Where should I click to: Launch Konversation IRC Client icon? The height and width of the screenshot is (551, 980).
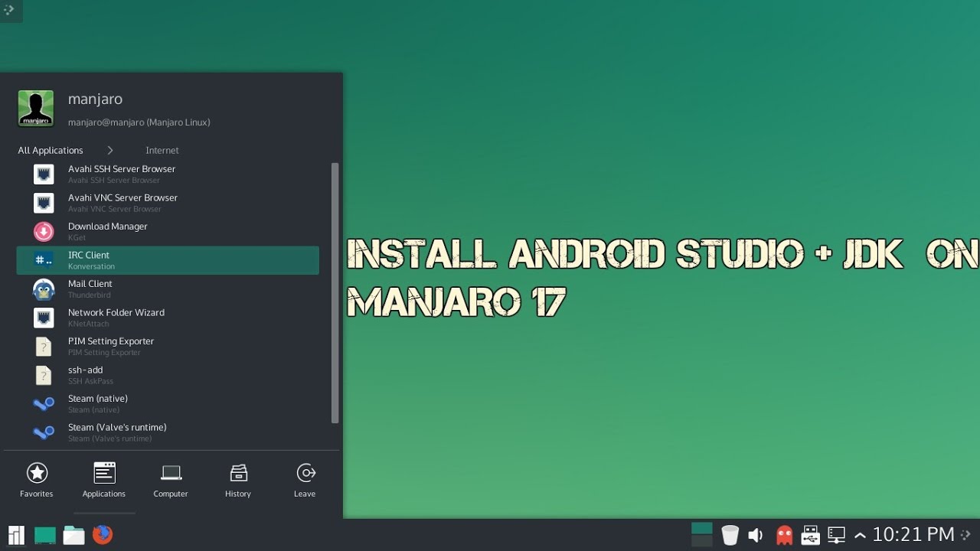[x=44, y=260]
